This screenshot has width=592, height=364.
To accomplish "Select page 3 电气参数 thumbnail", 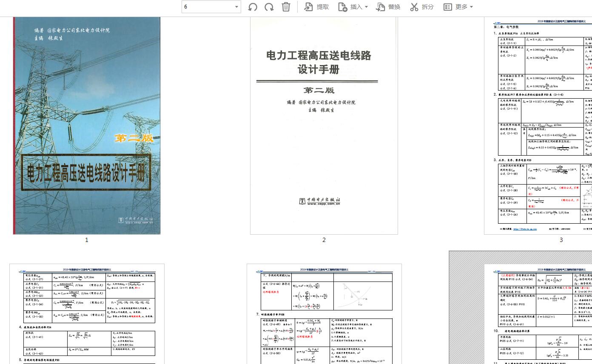I will tap(538, 125).
